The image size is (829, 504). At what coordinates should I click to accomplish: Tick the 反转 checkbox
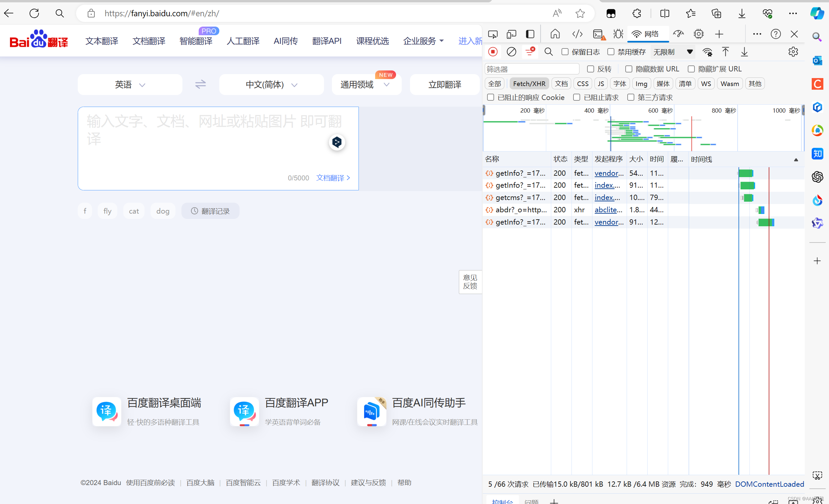[590, 69]
